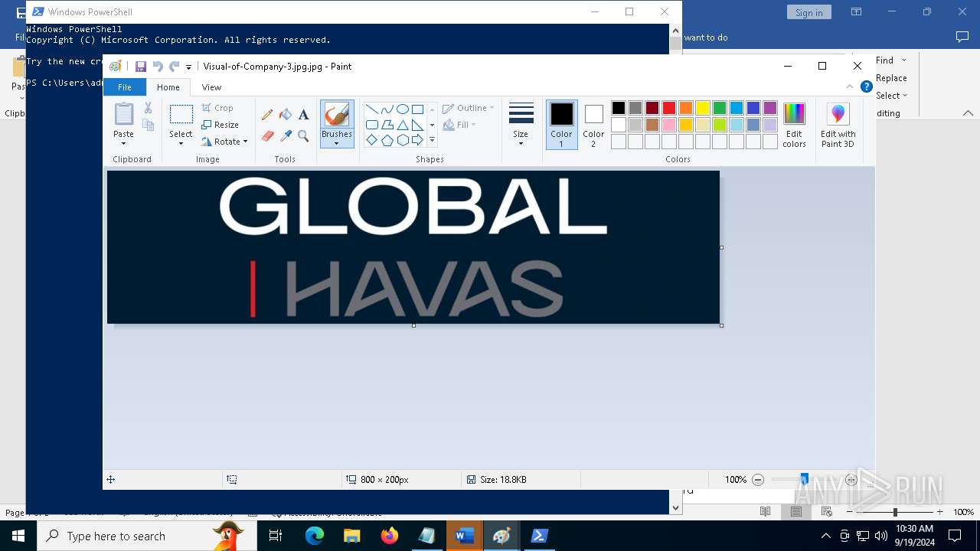Pick the yellow color swatch

(703, 108)
